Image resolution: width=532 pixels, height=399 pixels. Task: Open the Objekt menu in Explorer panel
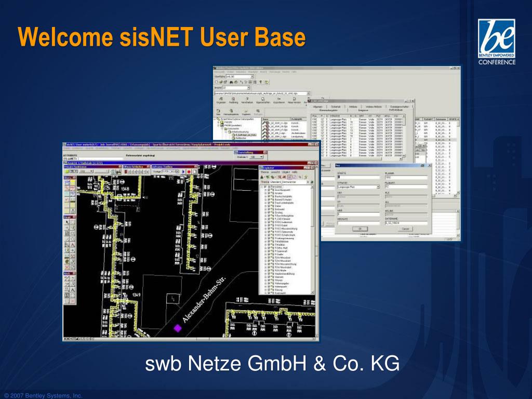(x=286, y=172)
